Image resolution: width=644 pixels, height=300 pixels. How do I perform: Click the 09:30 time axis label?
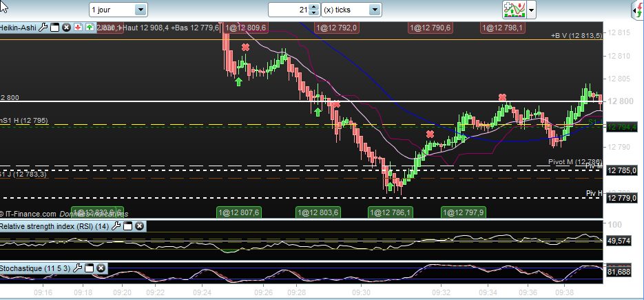[x=361, y=292]
